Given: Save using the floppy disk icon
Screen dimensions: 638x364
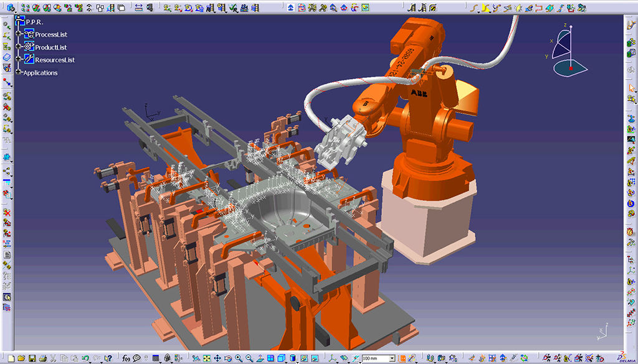Looking at the screenshot, I should (x=31, y=358).
